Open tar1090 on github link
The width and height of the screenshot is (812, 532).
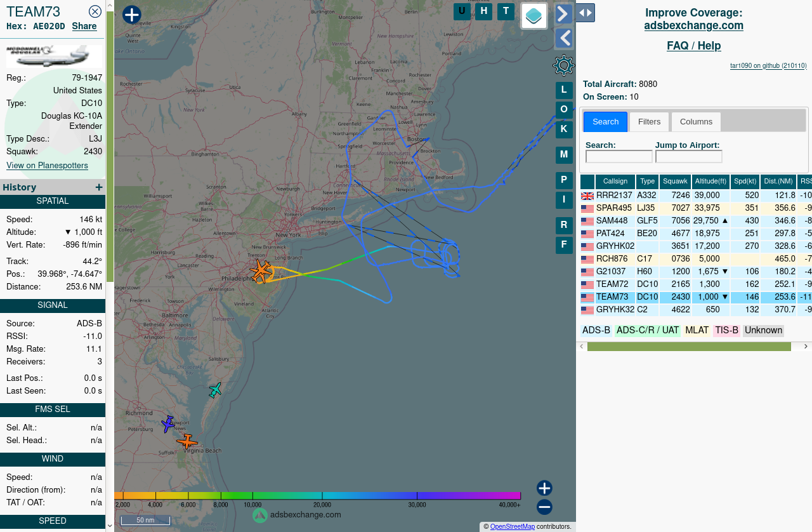pos(768,66)
